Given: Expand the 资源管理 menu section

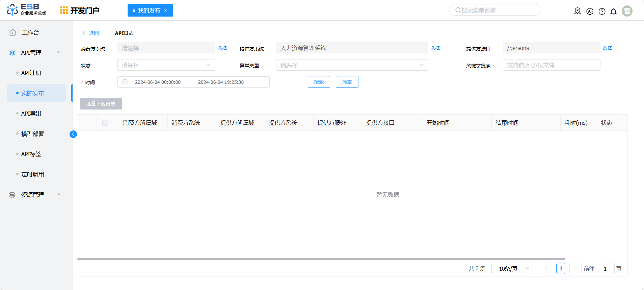Looking at the screenshot, I should 58,194.
